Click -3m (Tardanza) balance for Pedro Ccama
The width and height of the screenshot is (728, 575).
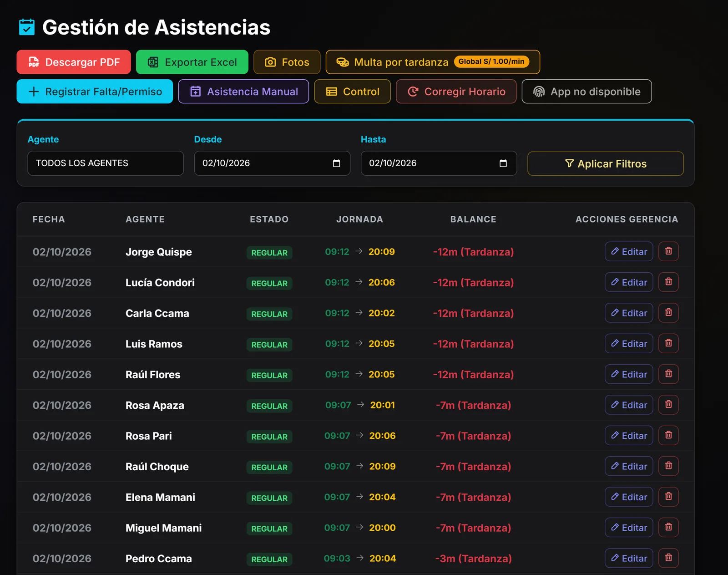tap(473, 559)
